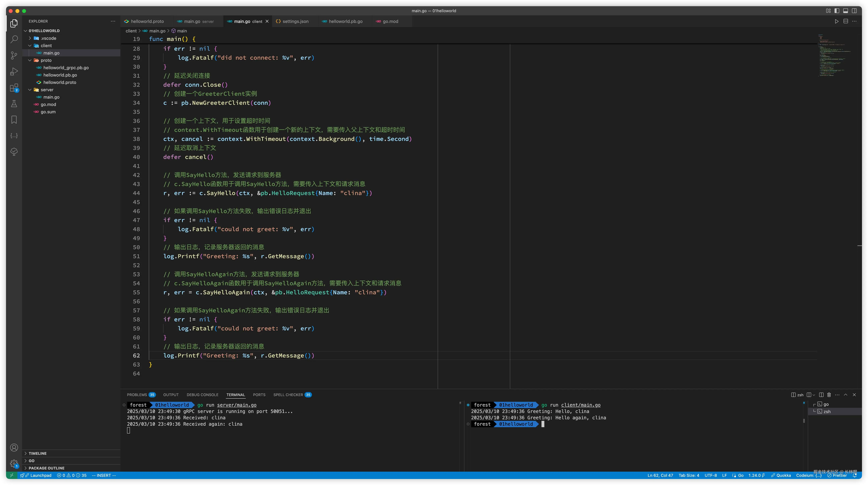Click the Launchpad status bar button
This screenshot has width=868, height=485.
40,476
